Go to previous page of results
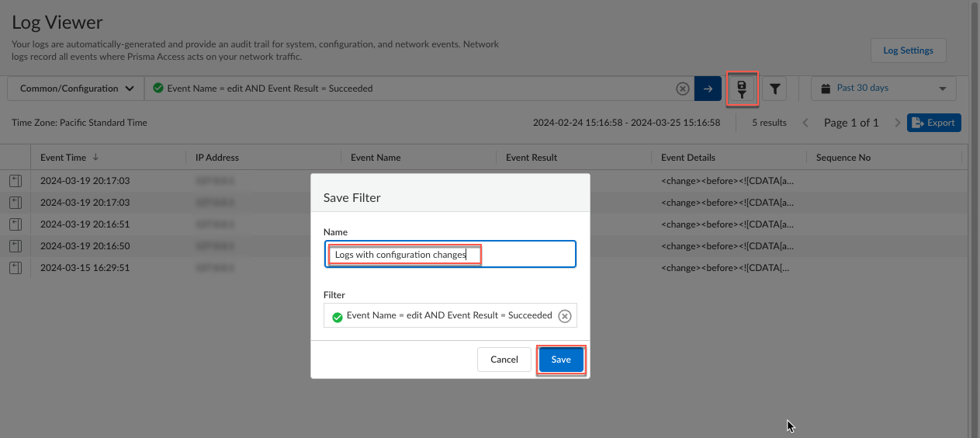 click(805, 123)
